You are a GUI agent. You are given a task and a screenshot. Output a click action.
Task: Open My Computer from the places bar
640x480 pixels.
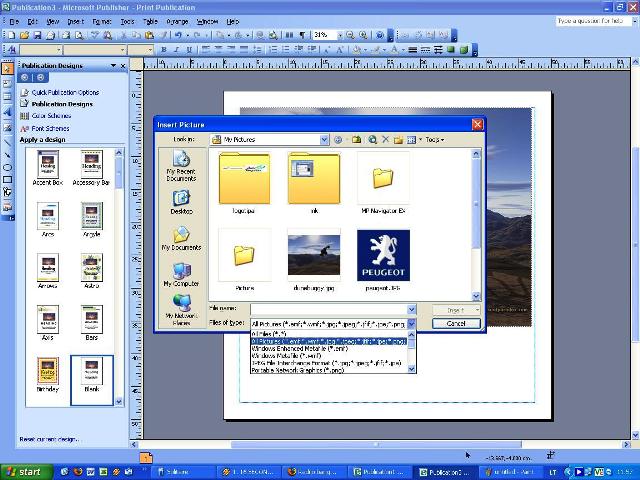point(181,274)
